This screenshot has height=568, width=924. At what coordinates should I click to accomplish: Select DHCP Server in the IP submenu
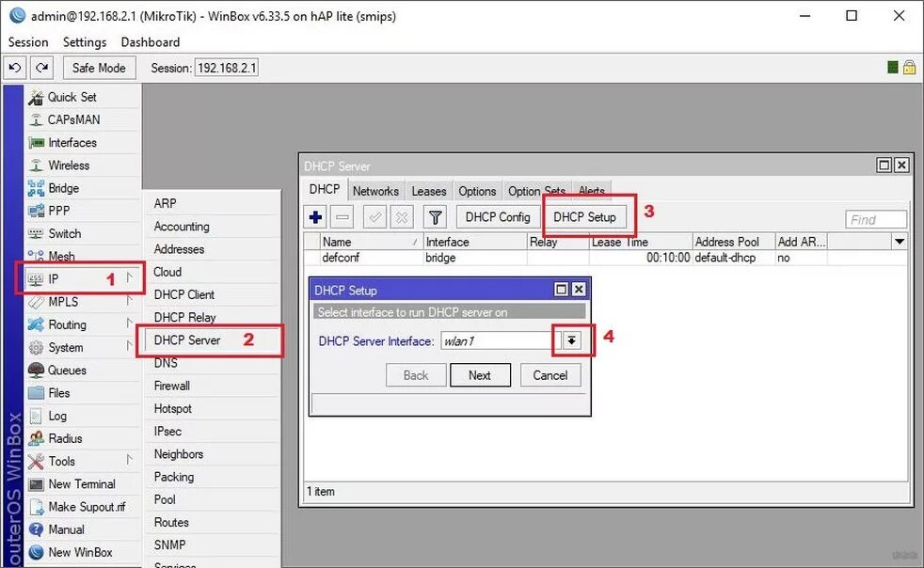click(x=211, y=340)
